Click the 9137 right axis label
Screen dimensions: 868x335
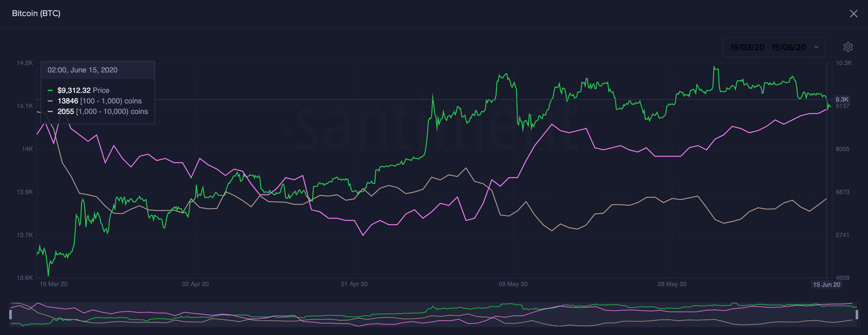click(842, 106)
